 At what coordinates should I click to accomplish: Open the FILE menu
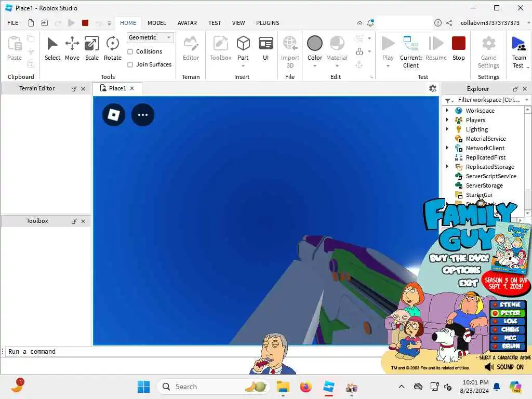13,23
